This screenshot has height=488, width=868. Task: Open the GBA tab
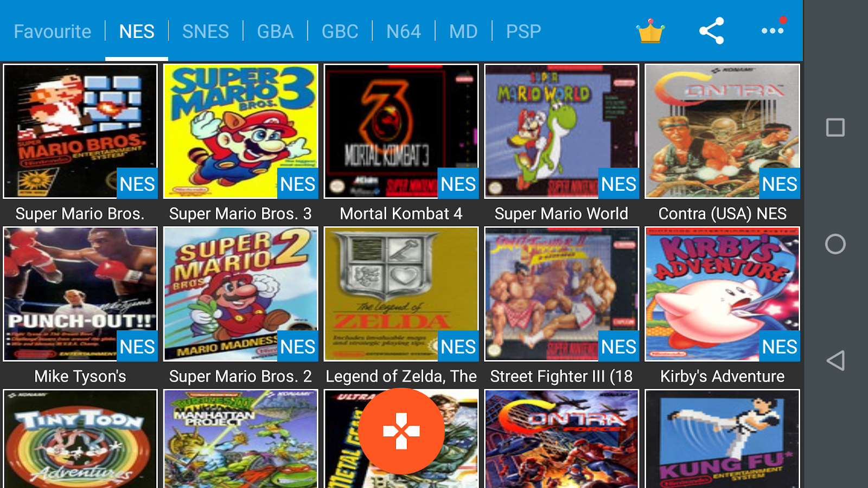[275, 31]
